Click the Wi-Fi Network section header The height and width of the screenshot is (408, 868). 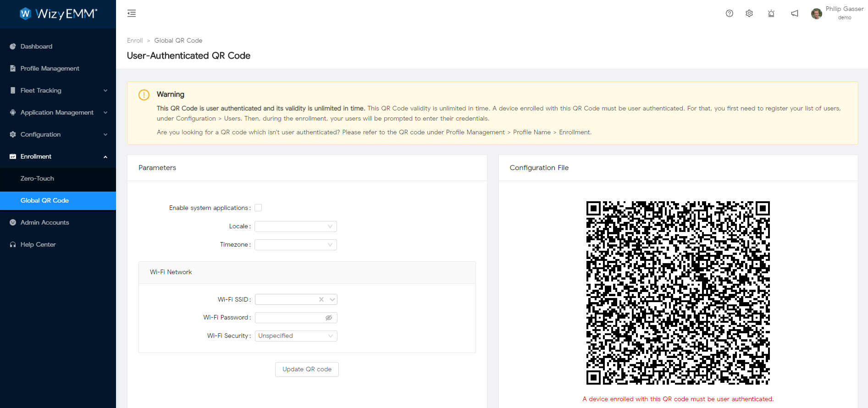pyautogui.click(x=307, y=272)
